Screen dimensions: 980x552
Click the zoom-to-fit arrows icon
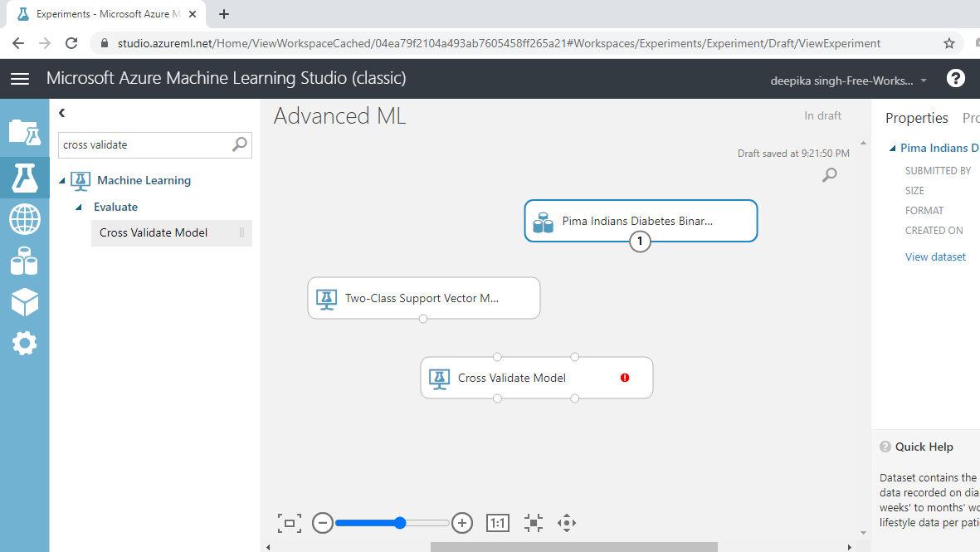click(533, 523)
